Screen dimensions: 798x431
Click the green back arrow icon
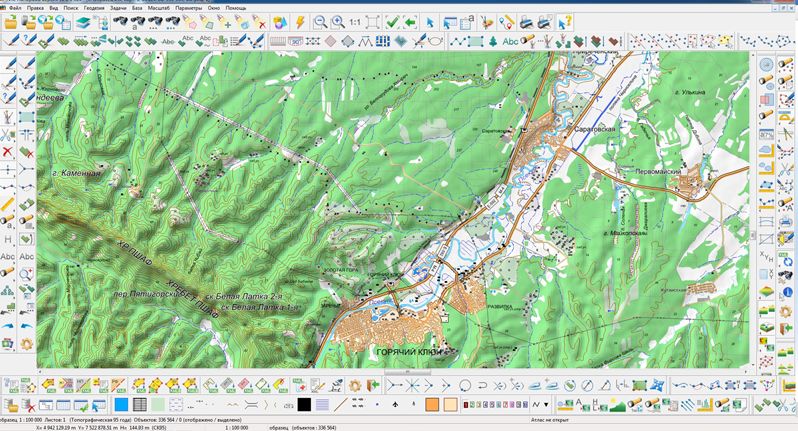coord(409,21)
